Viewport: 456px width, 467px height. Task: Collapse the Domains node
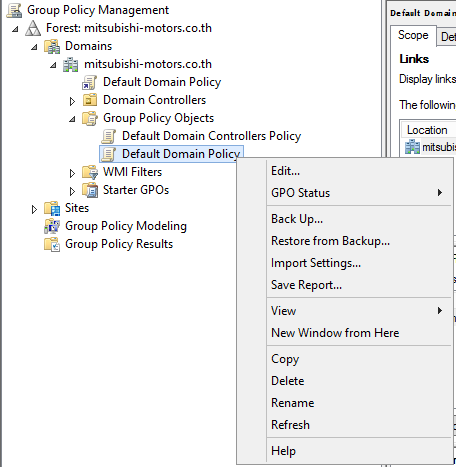coord(34,47)
